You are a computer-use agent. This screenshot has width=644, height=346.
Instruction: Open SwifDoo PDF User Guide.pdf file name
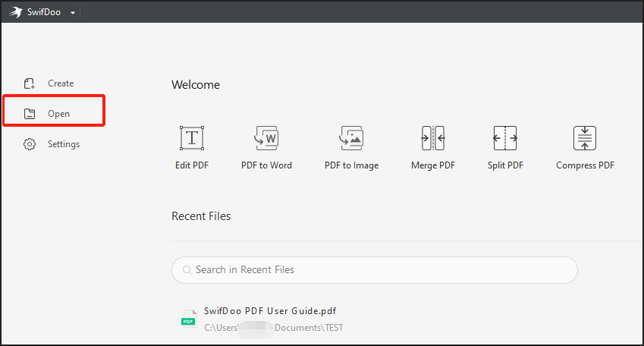tap(270, 311)
